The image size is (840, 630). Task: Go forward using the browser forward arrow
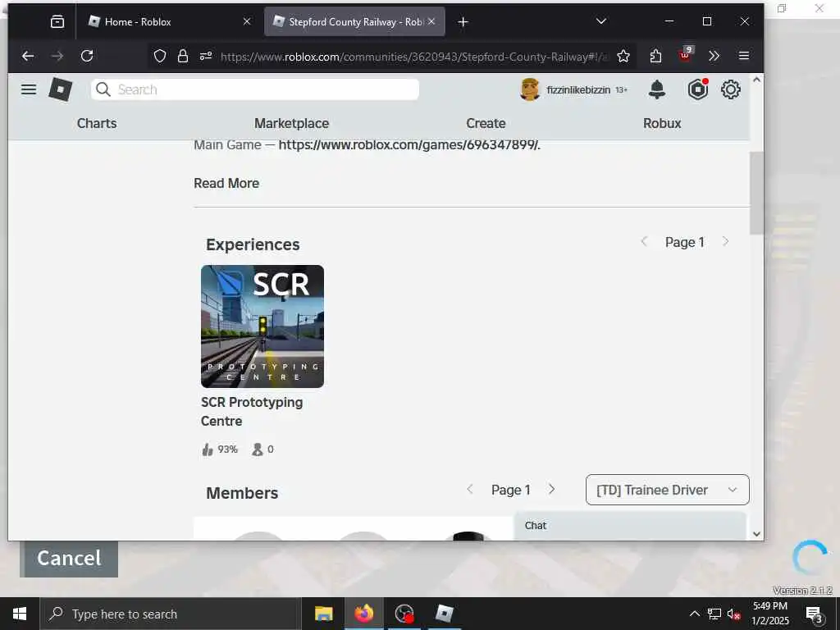pyautogui.click(x=57, y=56)
